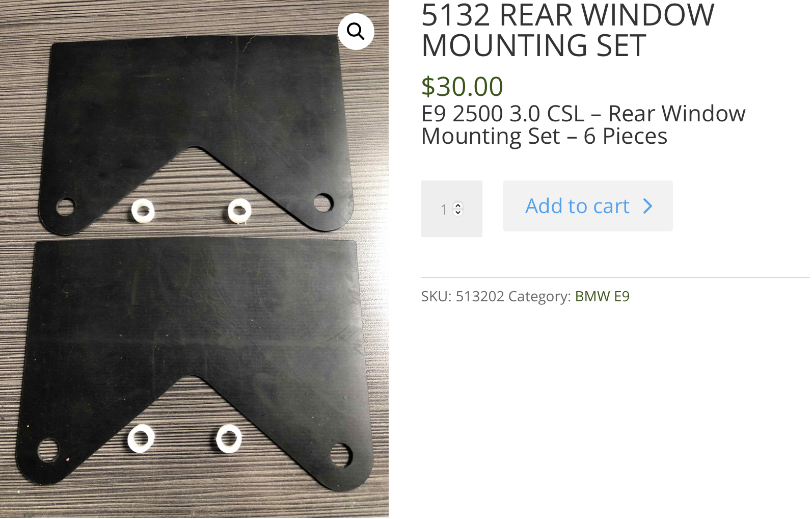The image size is (812, 519).
Task: Click the 5132 Rear Window Mounting Set title
Action: [x=567, y=30]
